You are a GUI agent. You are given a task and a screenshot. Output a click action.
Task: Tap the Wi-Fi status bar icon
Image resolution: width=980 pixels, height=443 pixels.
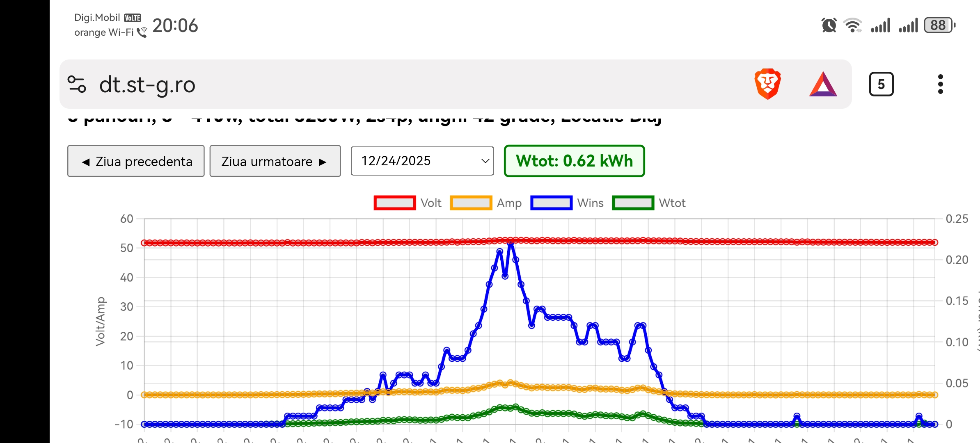pyautogui.click(x=853, y=25)
